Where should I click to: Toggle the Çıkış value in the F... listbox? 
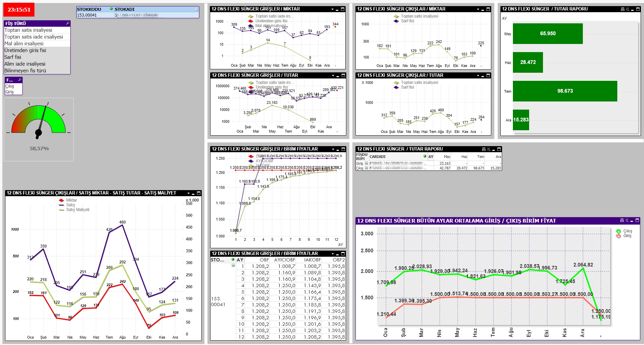pyautogui.click(x=10, y=86)
